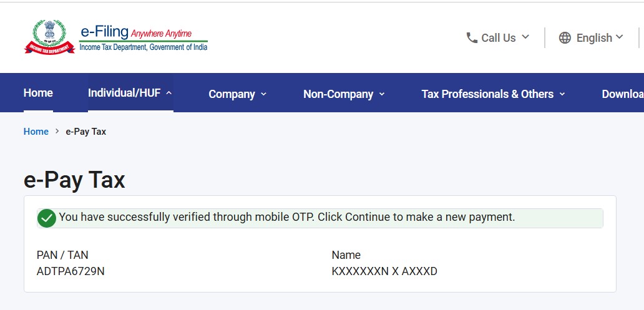Expand the Call Us dropdown chevron

click(x=525, y=37)
